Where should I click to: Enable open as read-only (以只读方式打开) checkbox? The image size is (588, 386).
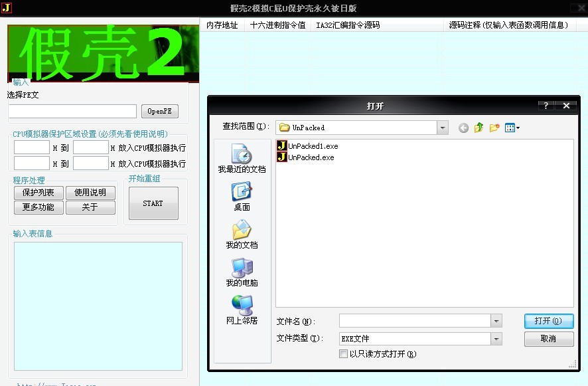tap(343, 353)
